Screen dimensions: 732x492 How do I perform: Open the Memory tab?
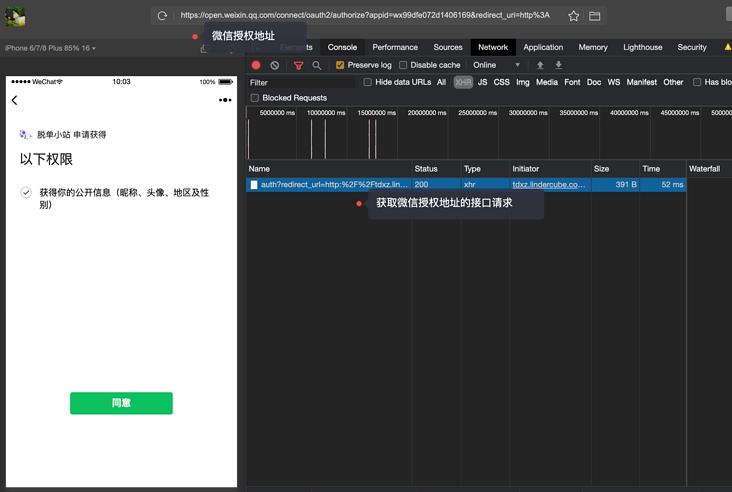click(x=593, y=47)
